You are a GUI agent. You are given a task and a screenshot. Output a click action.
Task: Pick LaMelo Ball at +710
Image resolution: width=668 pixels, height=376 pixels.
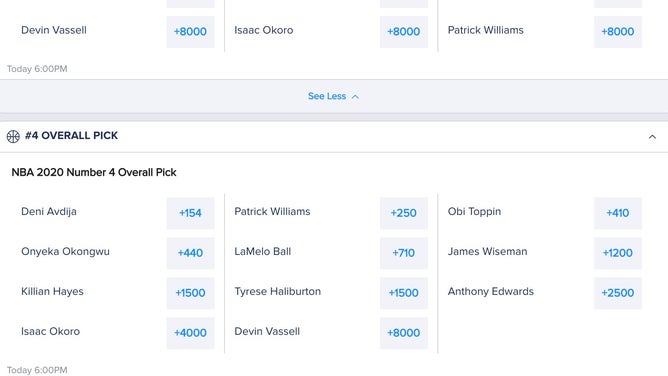coord(404,253)
